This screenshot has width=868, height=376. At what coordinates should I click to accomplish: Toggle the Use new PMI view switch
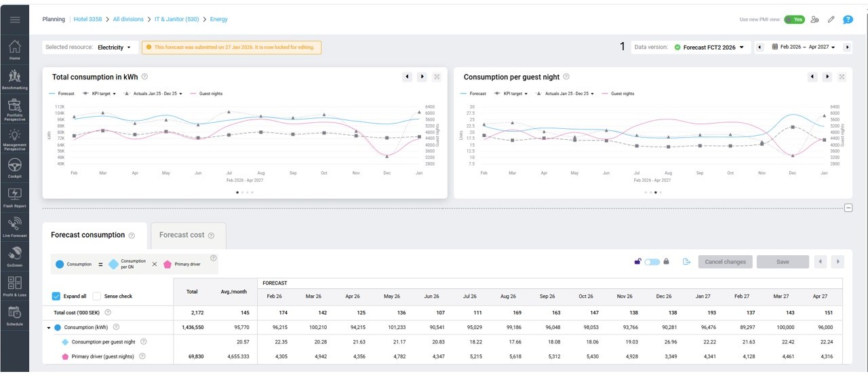tap(794, 20)
